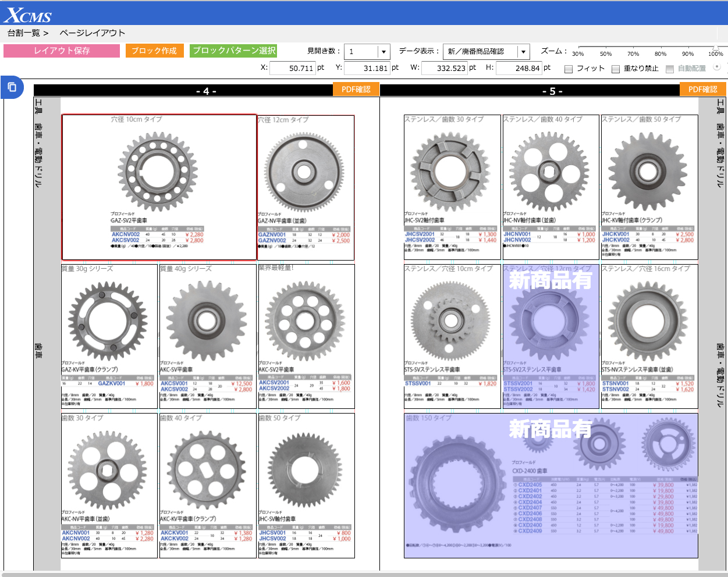
Task: Select the 穴径 12cm タイプ block
Action: click(306, 187)
